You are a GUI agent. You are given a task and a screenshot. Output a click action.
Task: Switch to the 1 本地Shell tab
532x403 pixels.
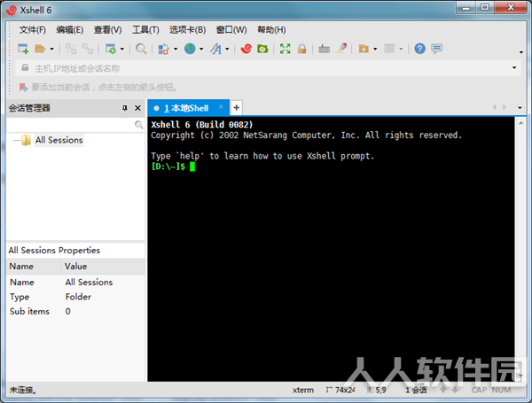tap(186, 108)
